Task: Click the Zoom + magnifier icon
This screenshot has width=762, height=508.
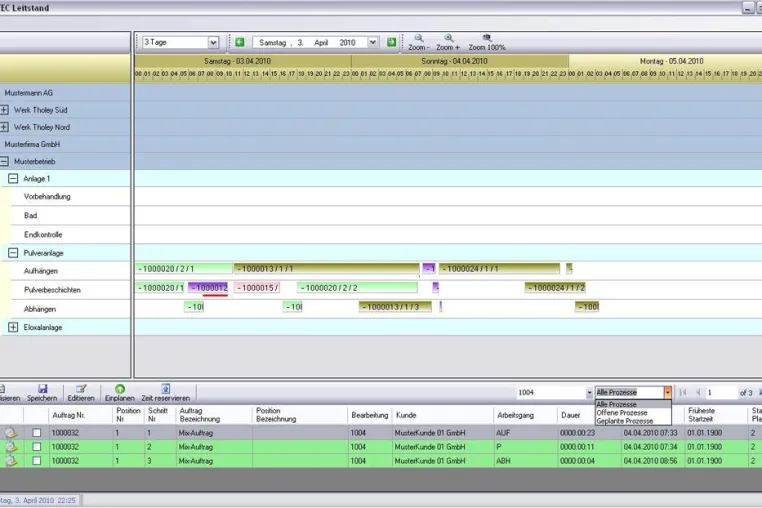Action: click(x=449, y=38)
